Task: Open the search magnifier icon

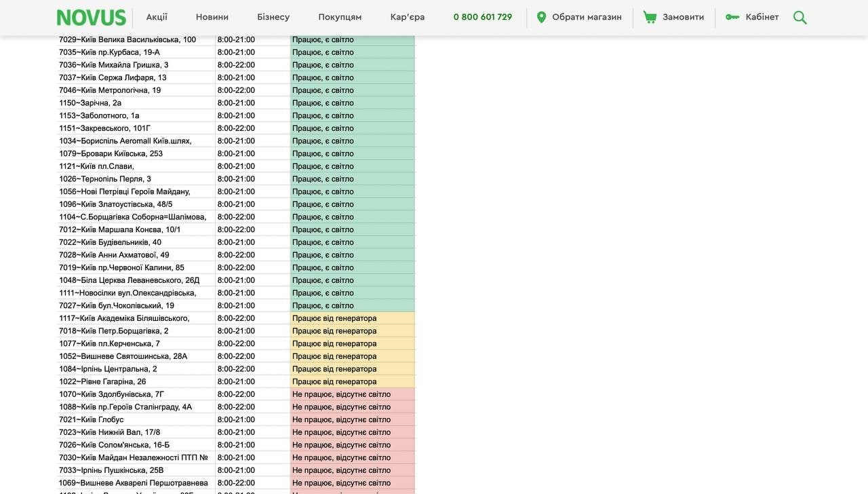Action: click(800, 17)
